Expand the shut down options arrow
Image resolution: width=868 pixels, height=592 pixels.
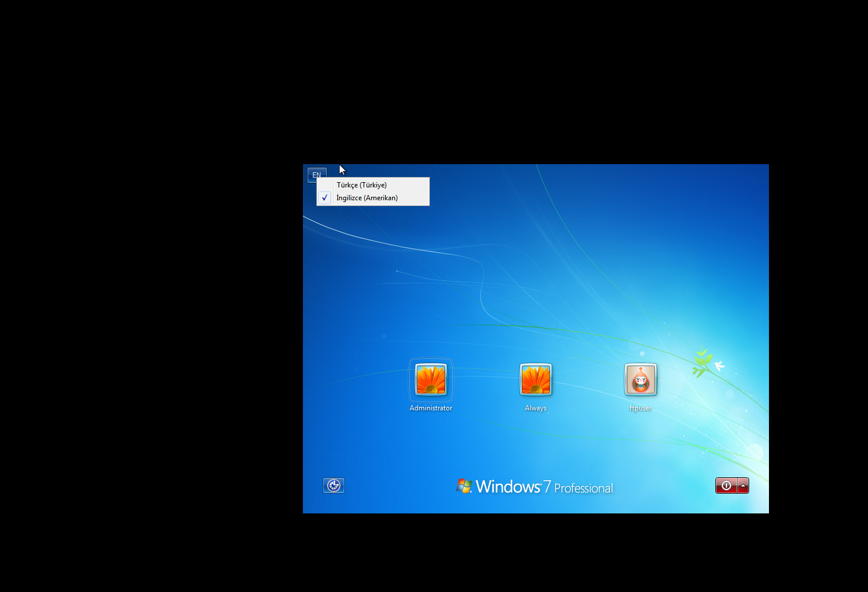coord(743,485)
